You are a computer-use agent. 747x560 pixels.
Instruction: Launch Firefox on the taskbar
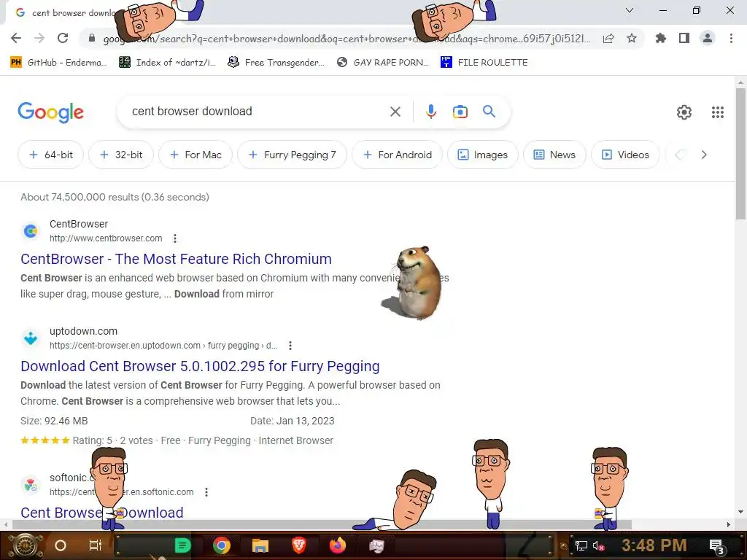pos(337,545)
